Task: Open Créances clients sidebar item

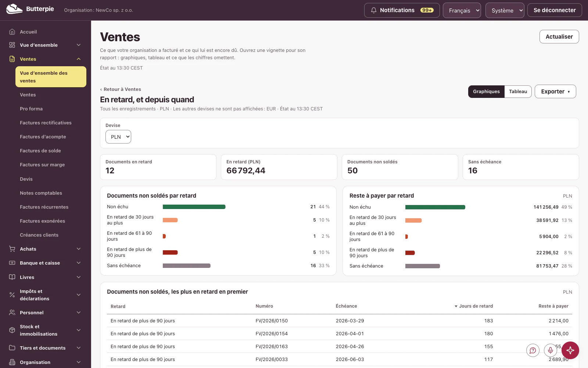Action: tap(39, 235)
